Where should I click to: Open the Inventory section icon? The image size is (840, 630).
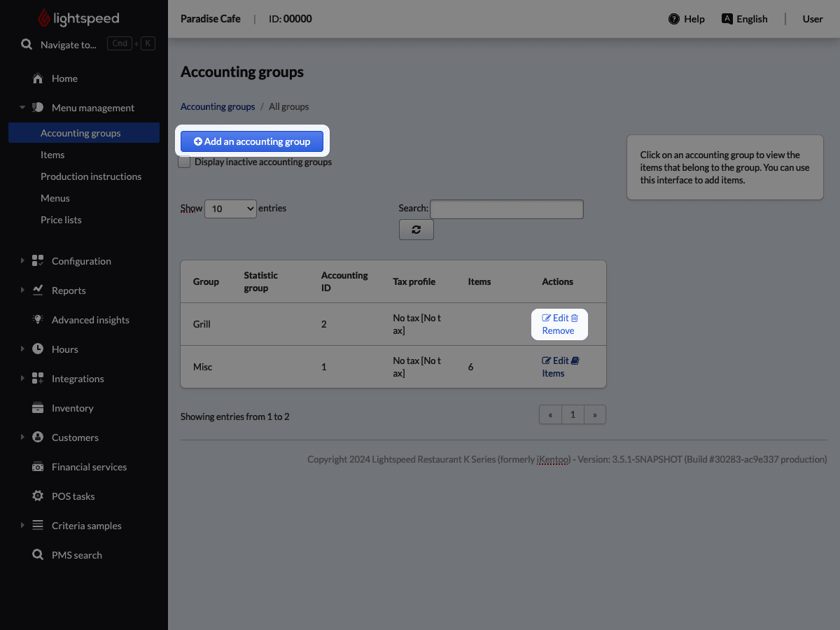tap(38, 407)
